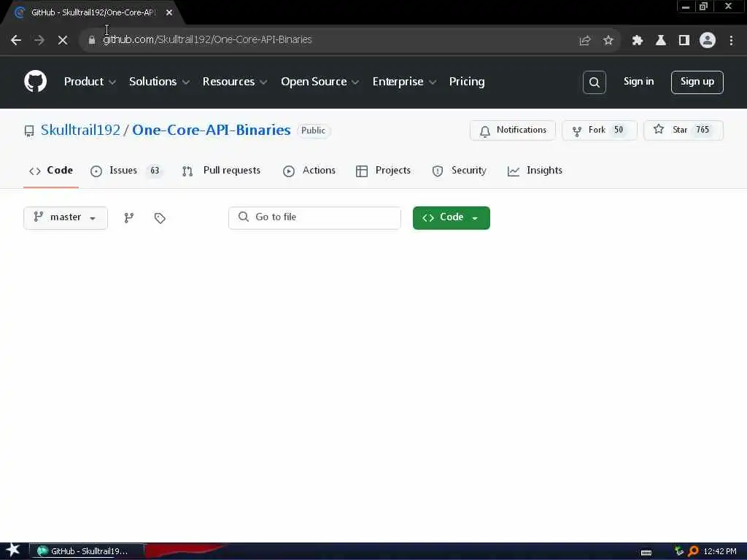Switch to the Insights tab
The width and height of the screenshot is (747, 560).
pyautogui.click(x=535, y=171)
